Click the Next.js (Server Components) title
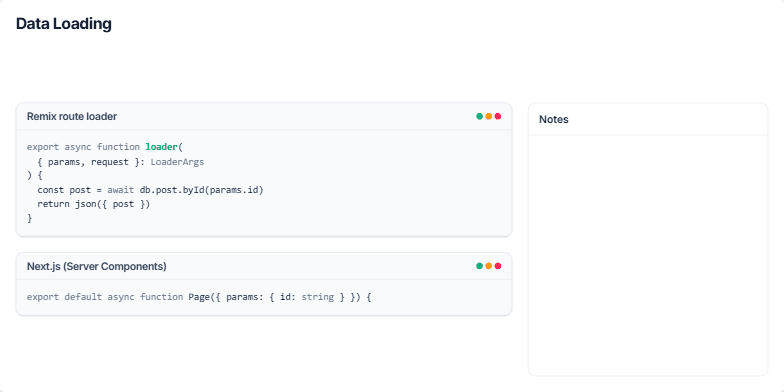 tap(96, 266)
